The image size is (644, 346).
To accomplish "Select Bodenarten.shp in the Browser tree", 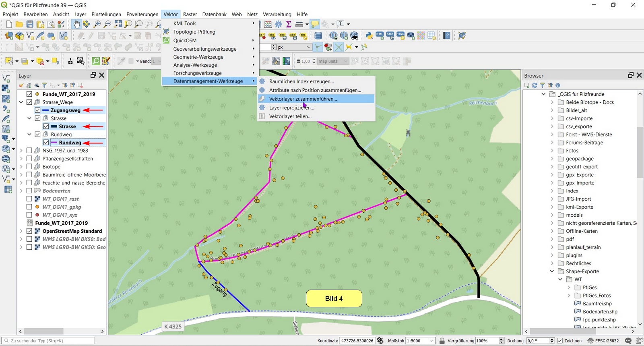I will click(x=600, y=312).
